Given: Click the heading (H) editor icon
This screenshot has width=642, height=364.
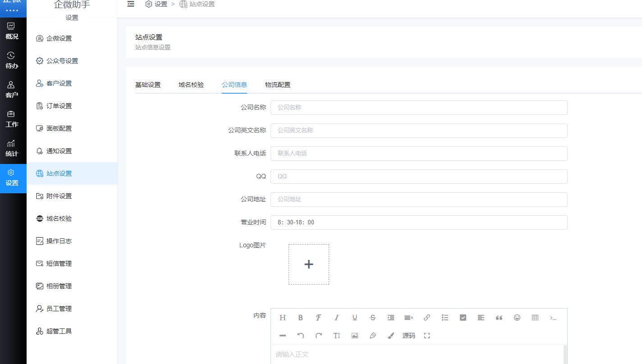Looking at the screenshot, I should [x=283, y=318].
